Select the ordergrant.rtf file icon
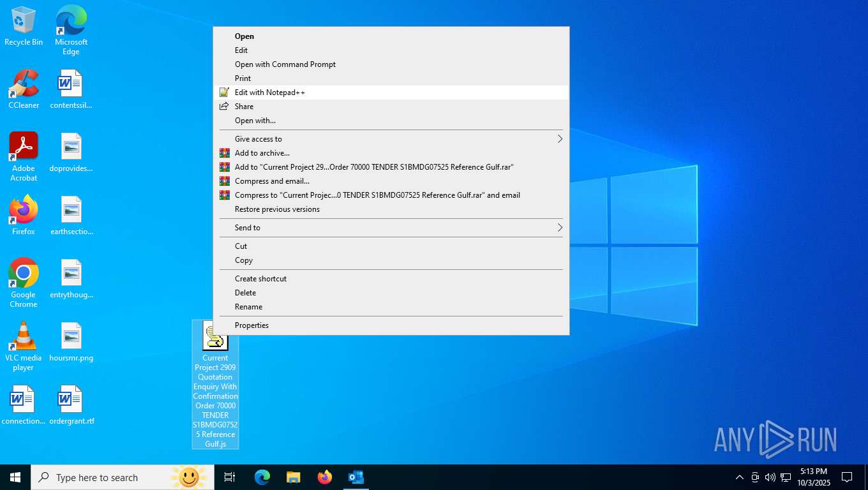The image size is (868, 490). click(x=71, y=405)
